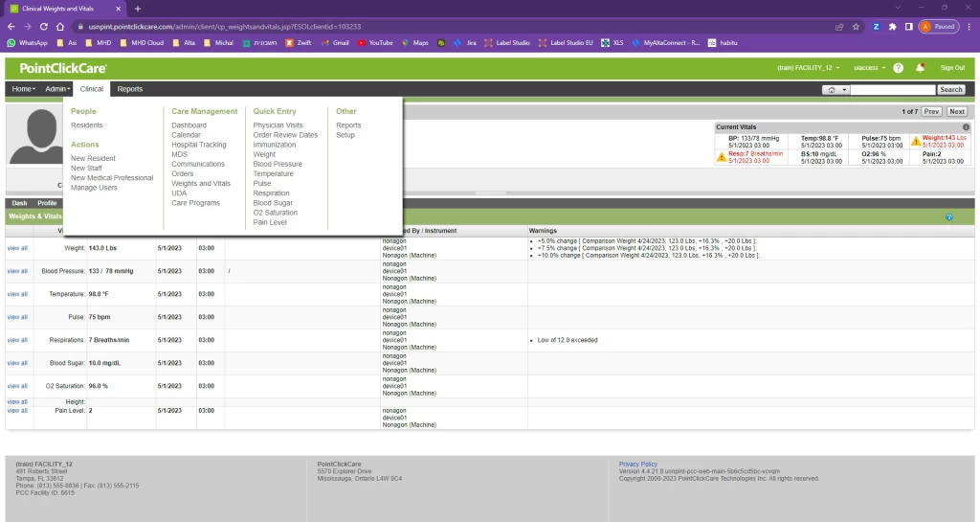The height and width of the screenshot is (522, 980).
Task: Click the notifications bell icon
Action: pos(920,68)
